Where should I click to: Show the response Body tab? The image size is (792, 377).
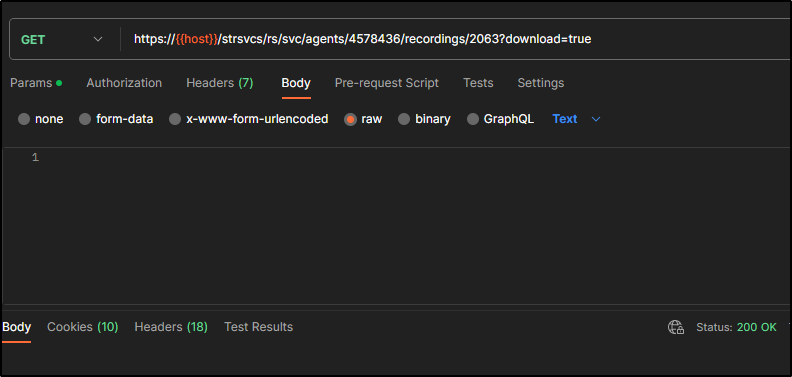click(16, 327)
